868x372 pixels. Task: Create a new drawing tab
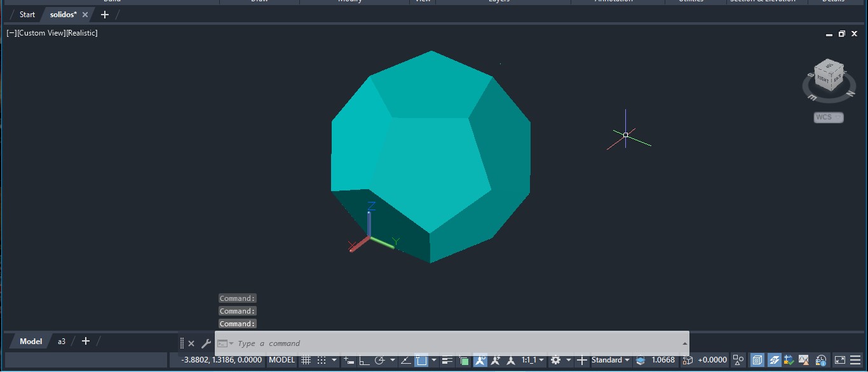[x=105, y=15]
